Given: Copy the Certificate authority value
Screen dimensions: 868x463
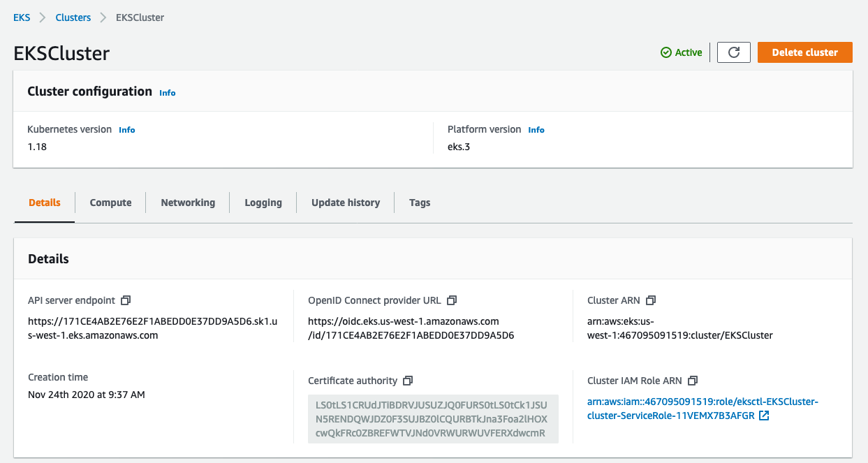Looking at the screenshot, I should point(408,381).
